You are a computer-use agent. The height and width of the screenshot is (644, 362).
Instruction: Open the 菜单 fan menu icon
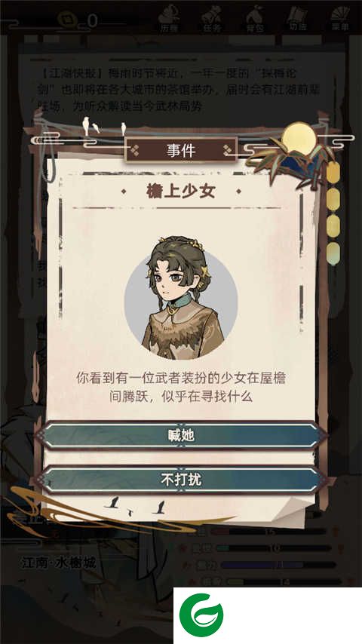340,19
